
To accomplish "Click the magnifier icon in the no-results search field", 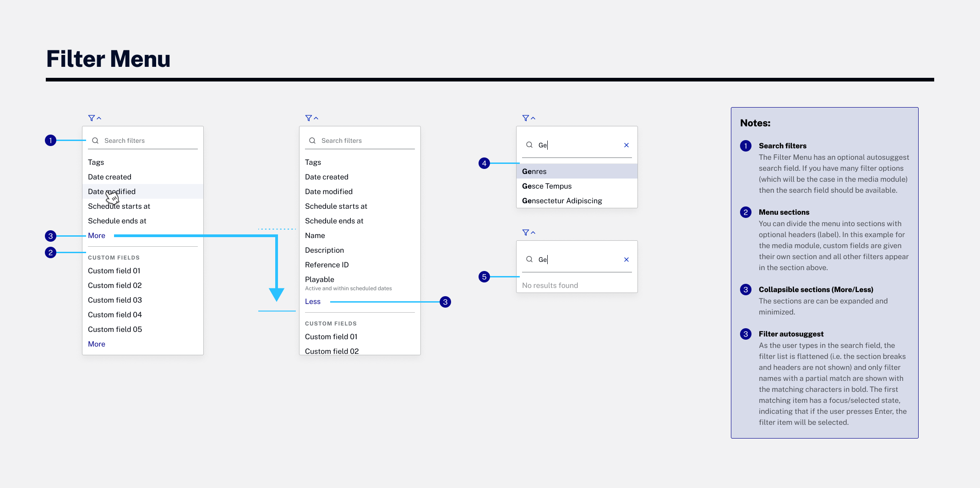I will coord(529,259).
